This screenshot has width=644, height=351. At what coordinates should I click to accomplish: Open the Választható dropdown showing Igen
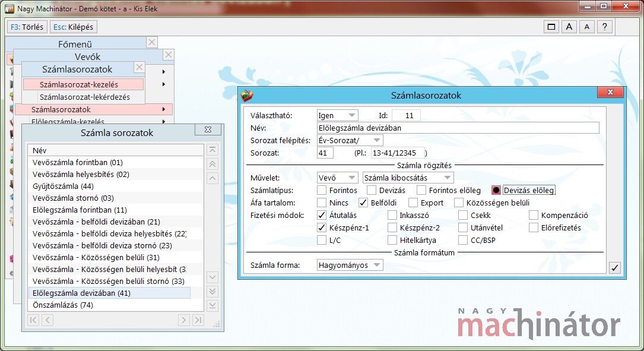pyautogui.click(x=337, y=115)
